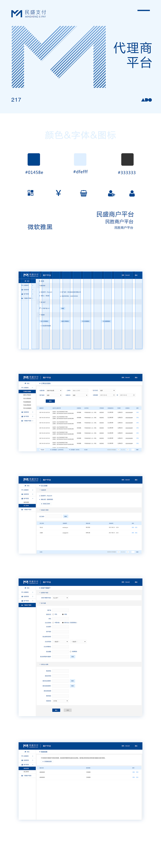Screen dimensions: 161x868
Task: Open the 支付方式 dropdown on 订单支付查询 screen
Action: [x=107, y=391]
